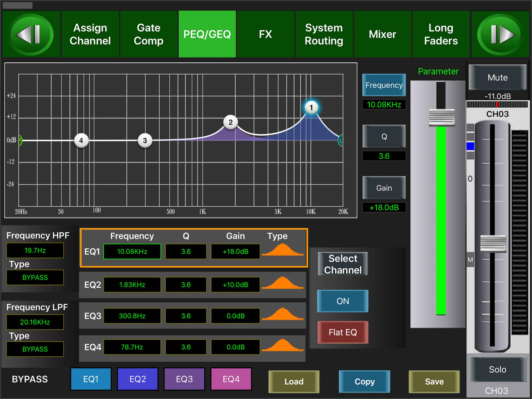The image size is (532, 399).
Task: Edit EQ3 gain field 0.0dB
Action: [235, 316]
